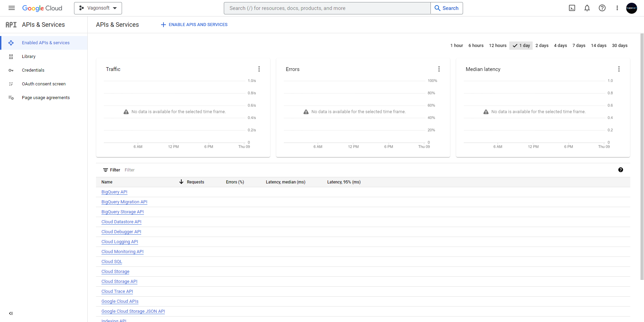The image size is (644, 322).
Task: Sort by Latency, median (ms) column
Action: click(x=285, y=182)
